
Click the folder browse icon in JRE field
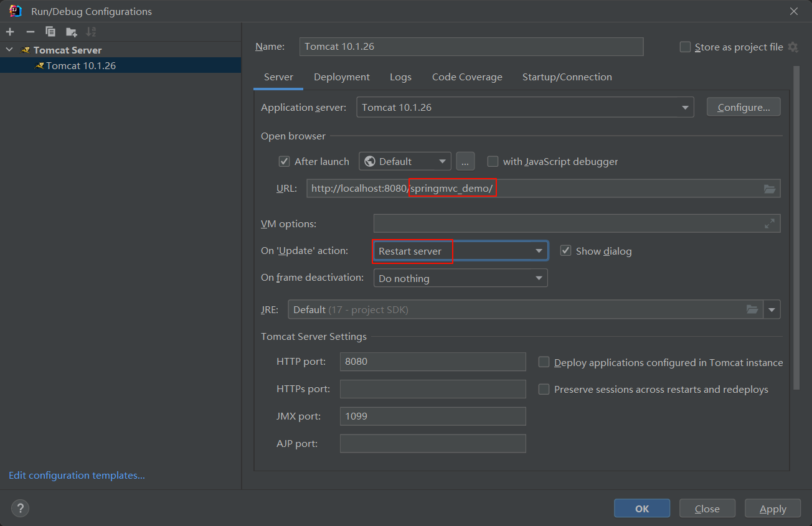tap(752, 309)
